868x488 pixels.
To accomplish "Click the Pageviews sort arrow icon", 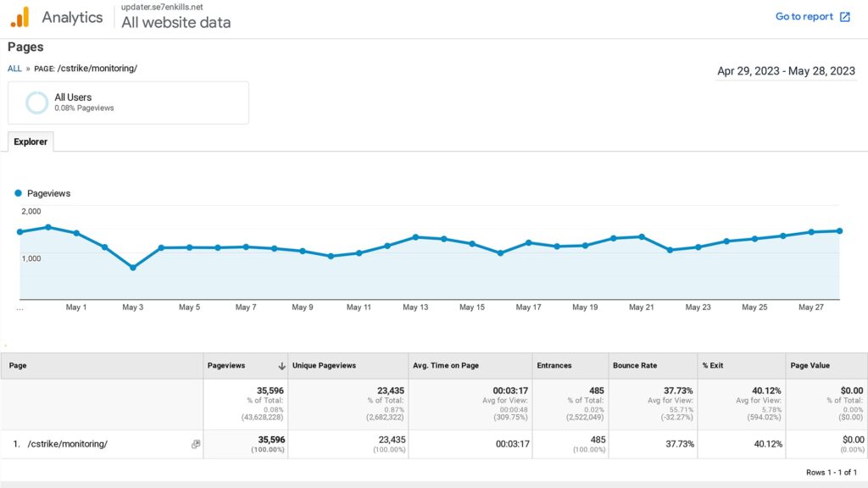I will coord(281,366).
